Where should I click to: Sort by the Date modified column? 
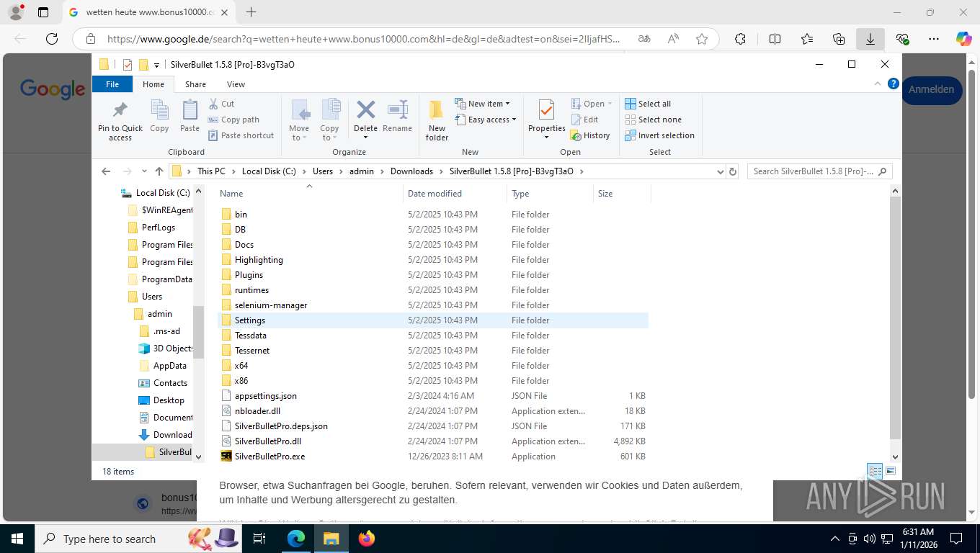point(455,193)
